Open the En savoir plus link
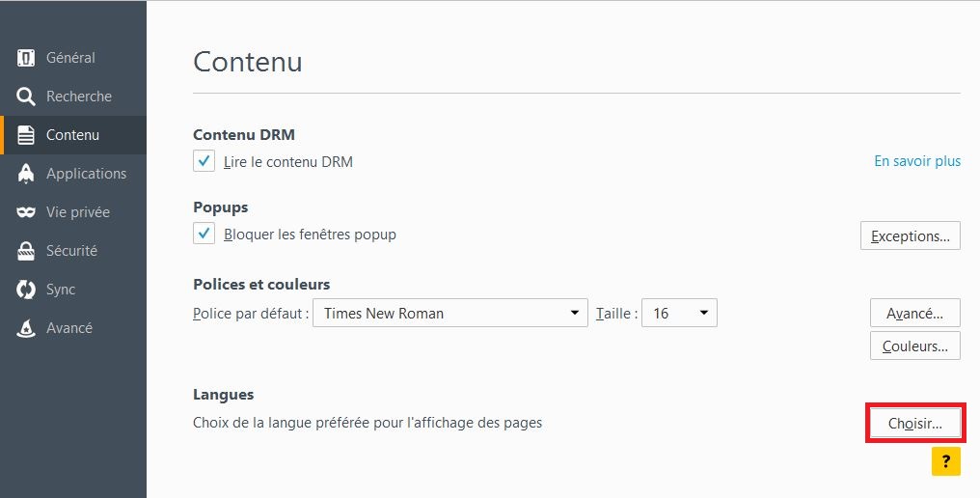The width and height of the screenshot is (980, 498). (x=916, y=161)
